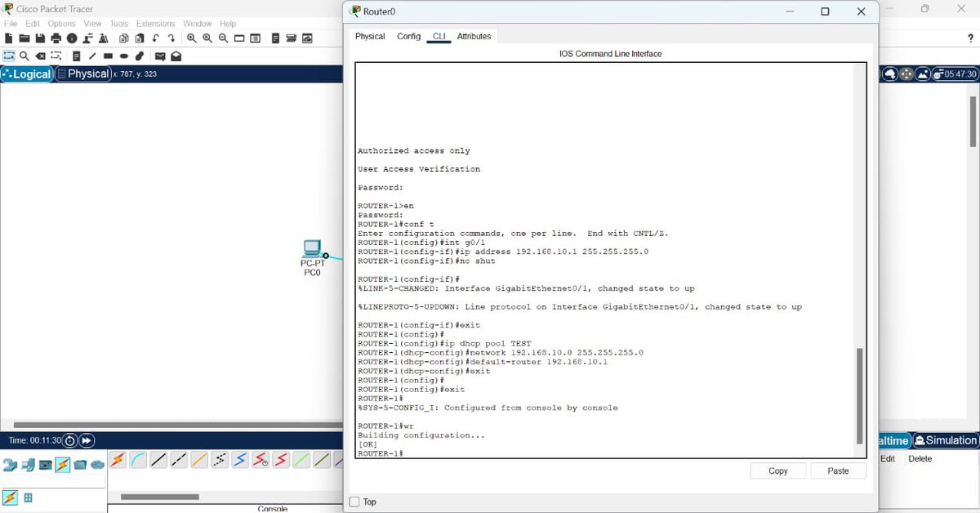Zoom in on the workspace
The image size is (980, 513).
coord(192,38)
